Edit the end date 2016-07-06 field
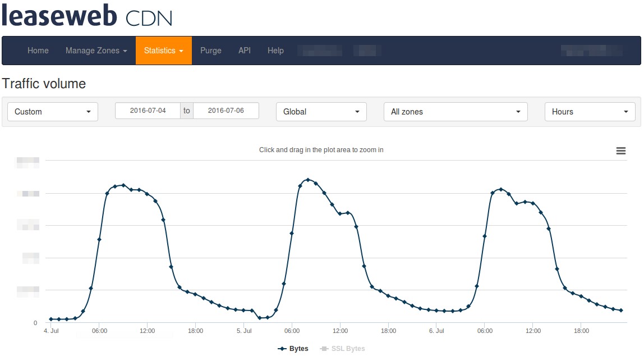 pos(226,111)
